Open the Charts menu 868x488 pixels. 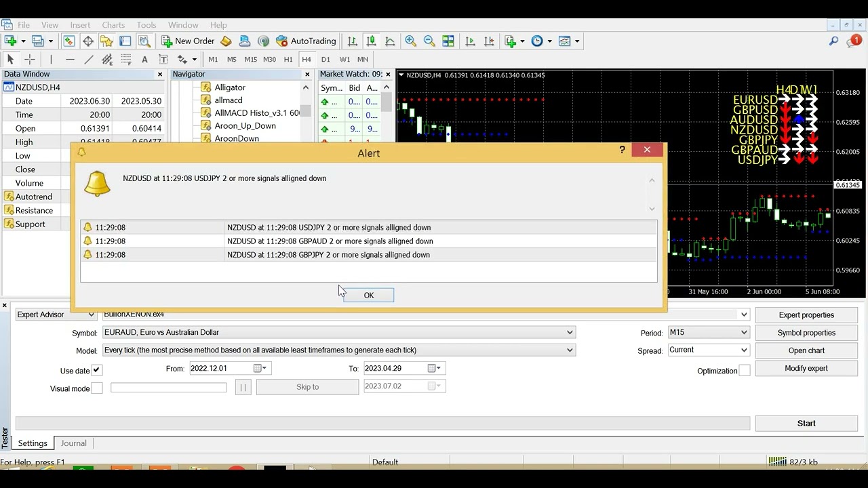click(x=113, y=25)
